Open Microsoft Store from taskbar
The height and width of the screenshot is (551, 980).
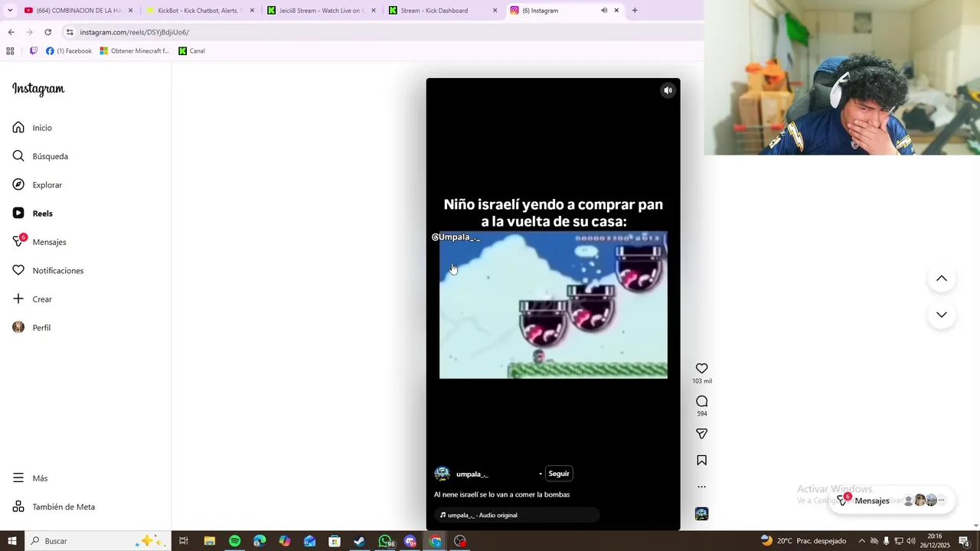tap(335, 541)
